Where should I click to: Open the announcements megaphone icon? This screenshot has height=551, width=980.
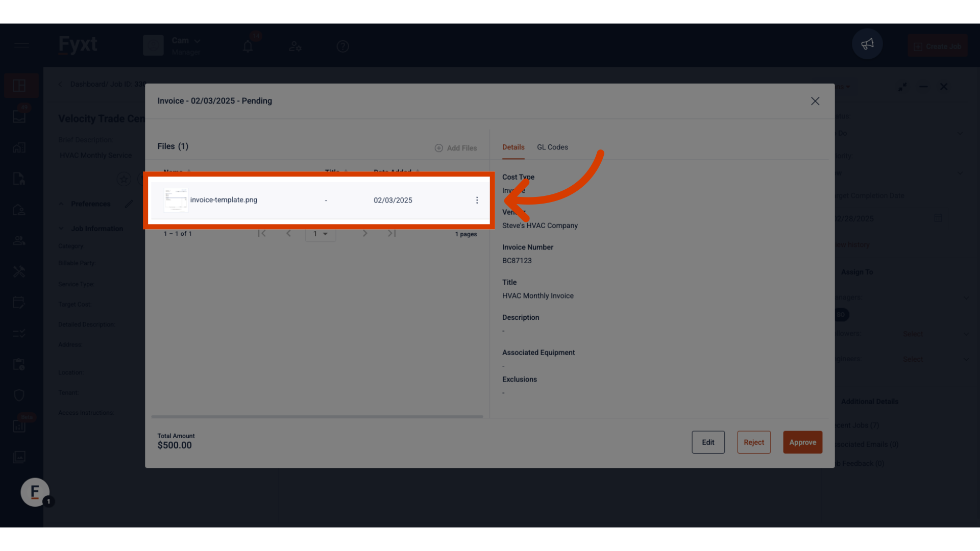(867, 44)
